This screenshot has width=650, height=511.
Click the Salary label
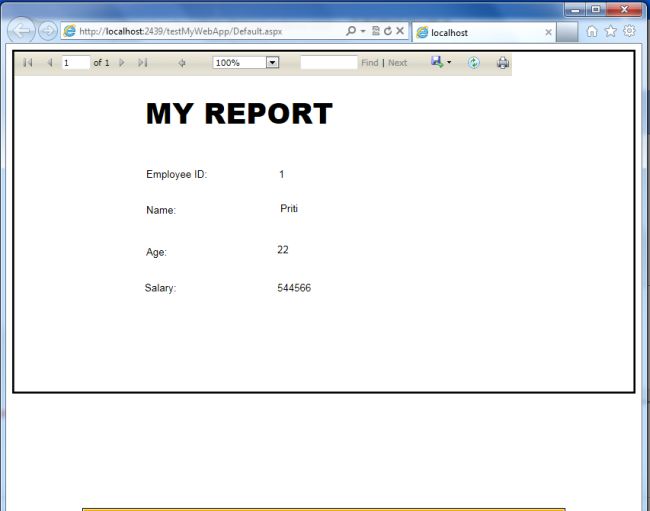[x=160, y=288]
